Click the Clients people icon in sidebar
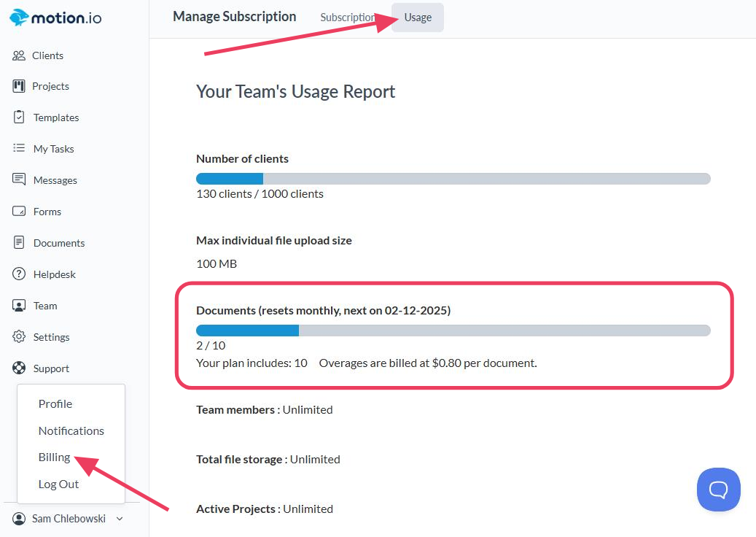The image size is (756, 537). [19, 55]
